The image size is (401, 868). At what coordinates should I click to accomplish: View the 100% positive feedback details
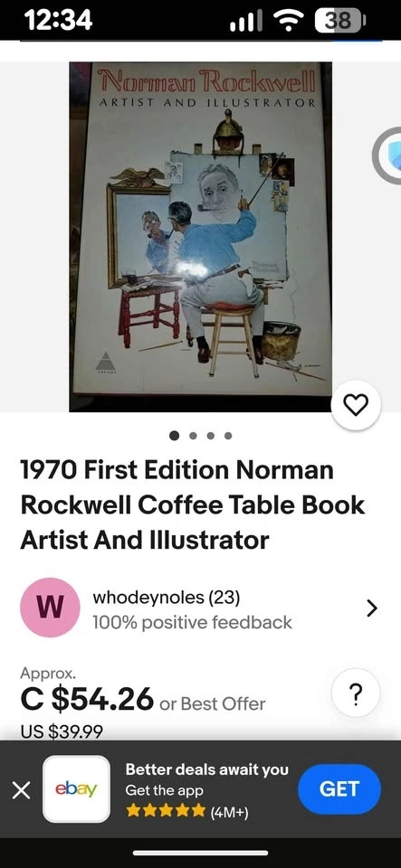[192, 622]
